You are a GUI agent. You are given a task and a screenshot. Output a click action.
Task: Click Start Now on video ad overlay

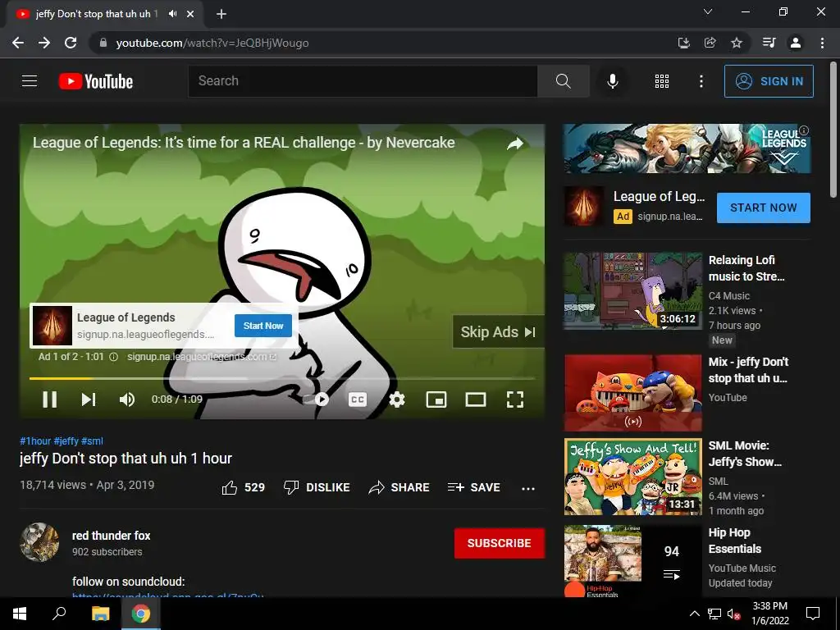(x=263, y=326)
